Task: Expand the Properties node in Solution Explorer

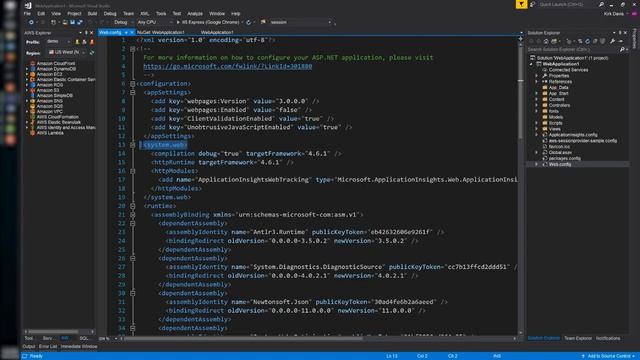Action: [537, 76]
